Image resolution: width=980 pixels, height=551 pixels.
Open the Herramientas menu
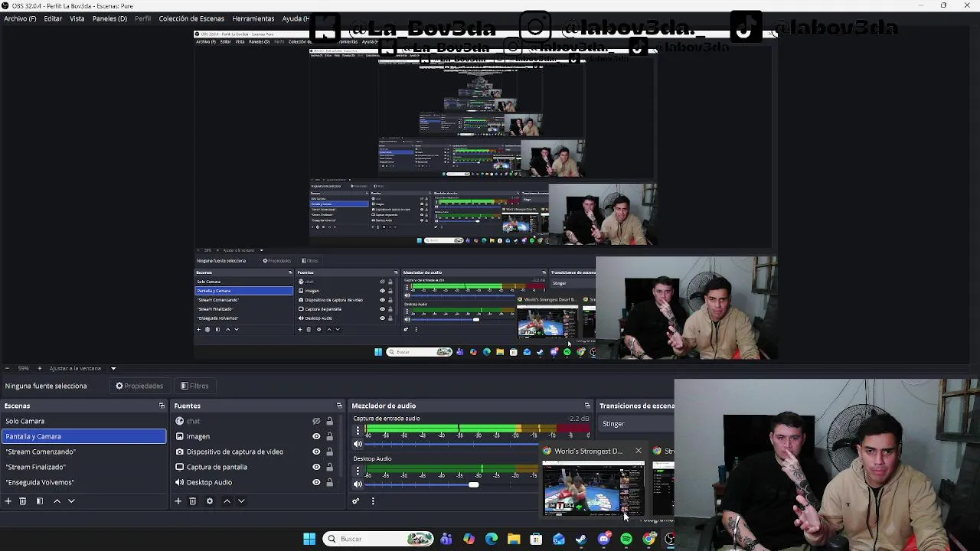coord(253,18)
